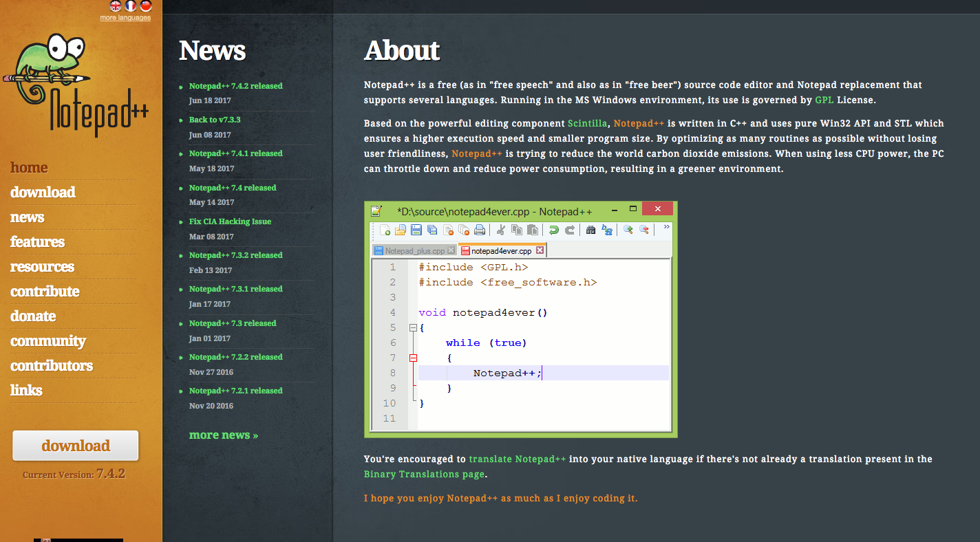This screenshot has height=542, width=980.
Task: Click the New Document toolbar icon
Action: pos(385,230)
